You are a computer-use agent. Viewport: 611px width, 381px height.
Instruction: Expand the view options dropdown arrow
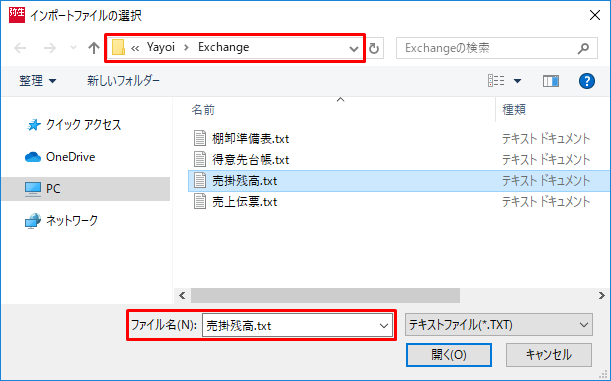coord(517,81)
